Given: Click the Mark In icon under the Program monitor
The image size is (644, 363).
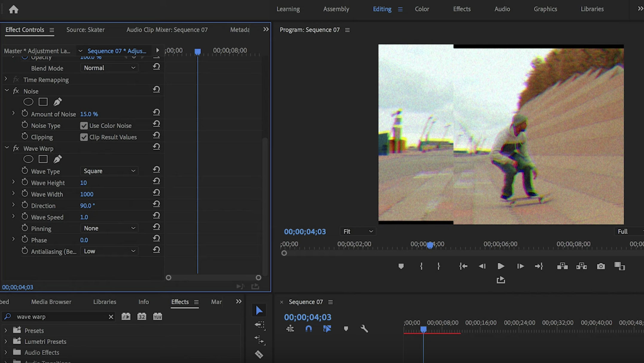Looking at the screenshot, I should (421, 266).
